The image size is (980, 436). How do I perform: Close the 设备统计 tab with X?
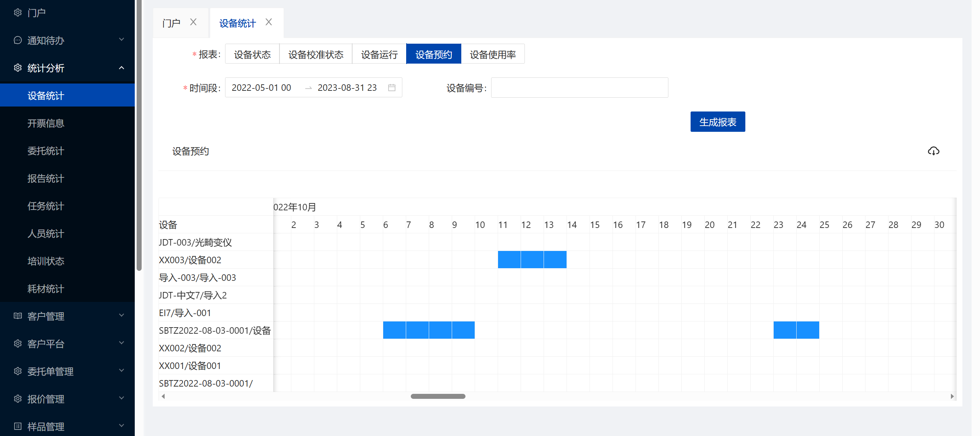tap(269, 22)
